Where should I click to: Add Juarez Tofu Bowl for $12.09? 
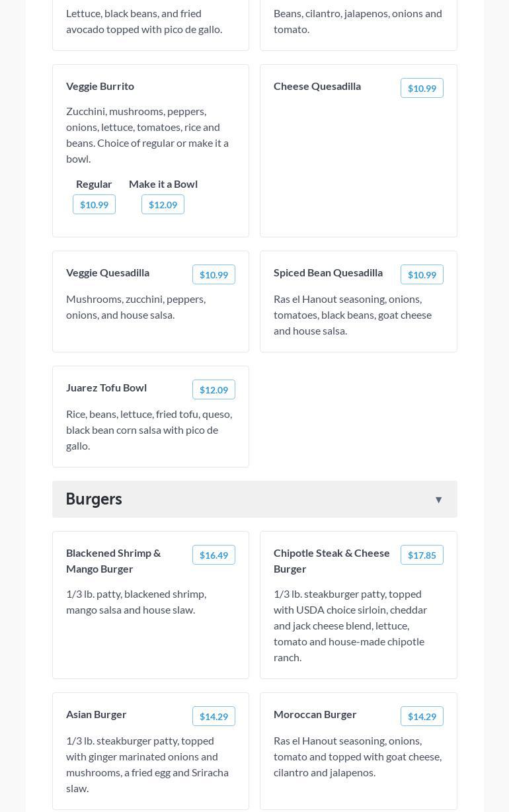pyautogui.click(x=214, y=389)
